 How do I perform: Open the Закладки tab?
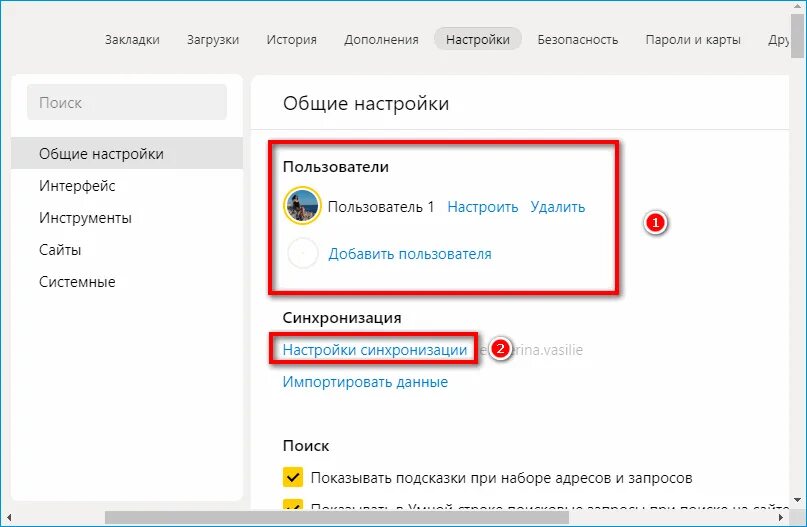[x=132, y=40]
